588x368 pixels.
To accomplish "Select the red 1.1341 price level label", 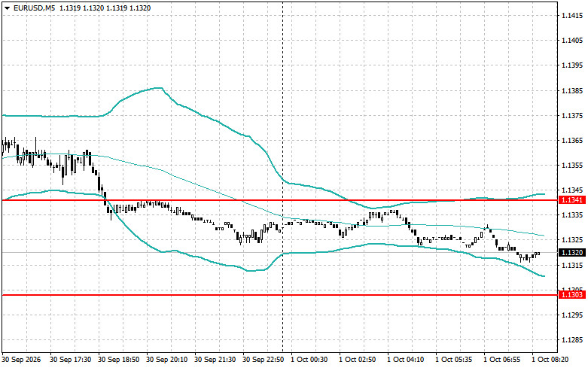I will coord(572,200).
